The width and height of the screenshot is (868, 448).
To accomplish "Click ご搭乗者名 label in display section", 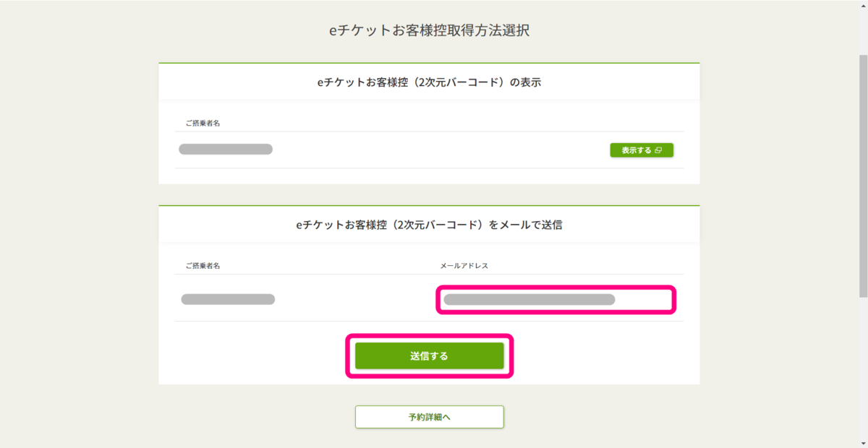I will [203, 124].
